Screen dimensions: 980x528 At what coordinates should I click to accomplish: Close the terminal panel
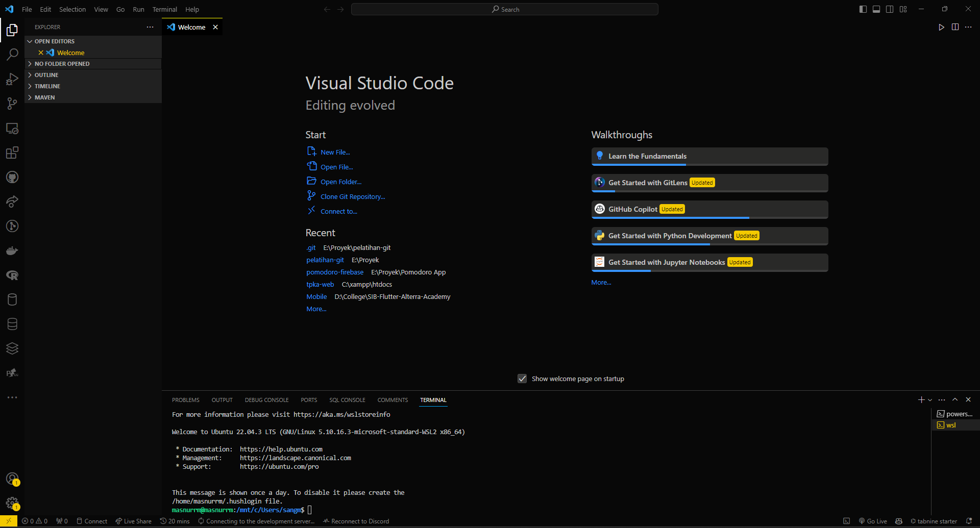click(x=968, y=400)
